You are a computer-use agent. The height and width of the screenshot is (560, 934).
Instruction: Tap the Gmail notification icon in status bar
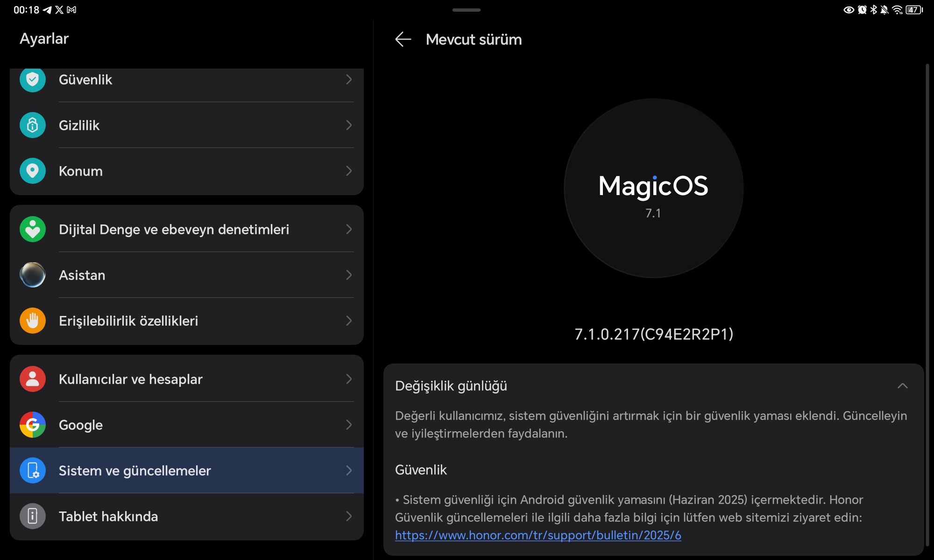(x=71, y=10)
